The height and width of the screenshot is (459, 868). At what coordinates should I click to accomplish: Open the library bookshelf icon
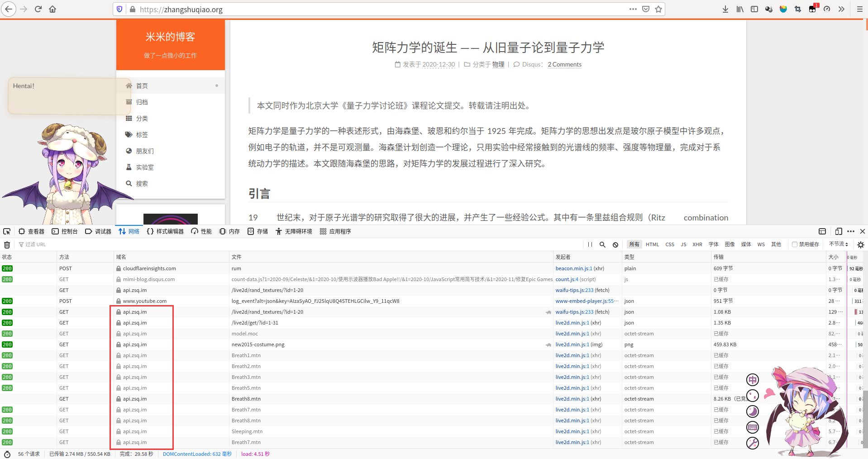click(740, 9)
